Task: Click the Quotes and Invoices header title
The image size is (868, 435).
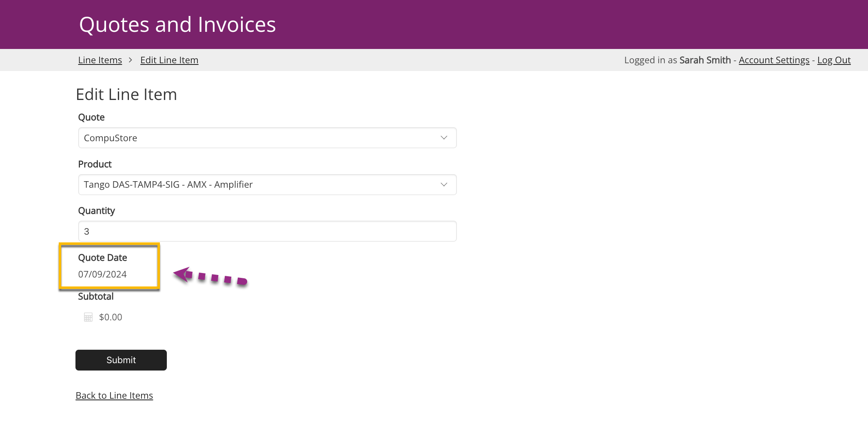Action: coord(177,24)
